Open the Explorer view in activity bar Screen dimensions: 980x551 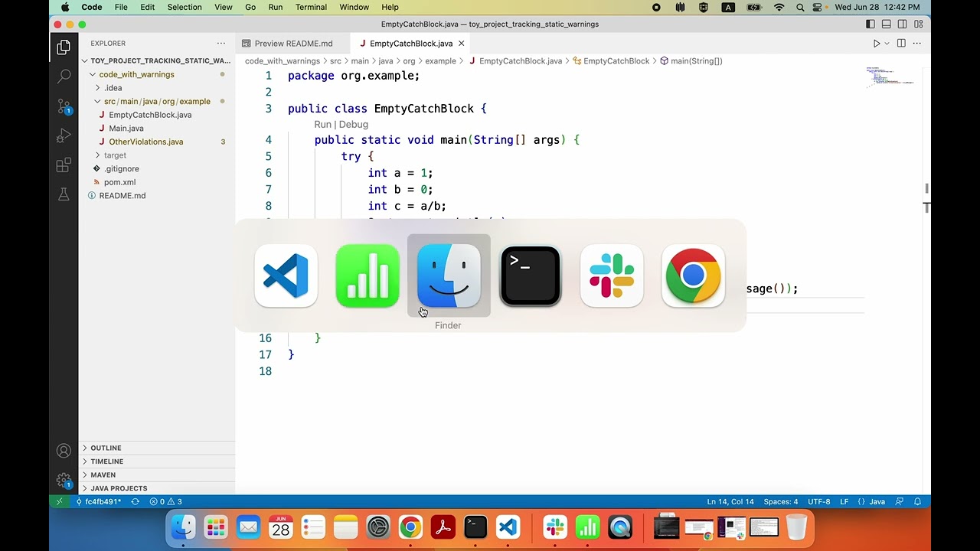pos(64,48)
